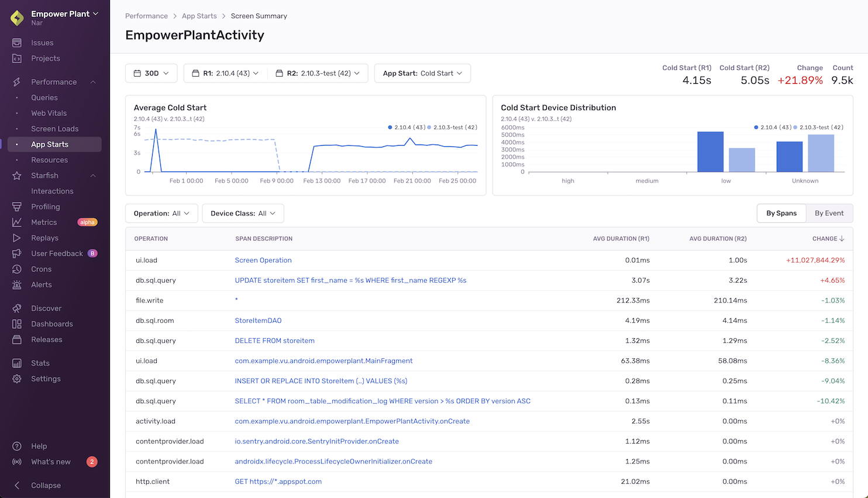Open the StoreItemDAO span link

pyautogui.click(x=258, y=321)
